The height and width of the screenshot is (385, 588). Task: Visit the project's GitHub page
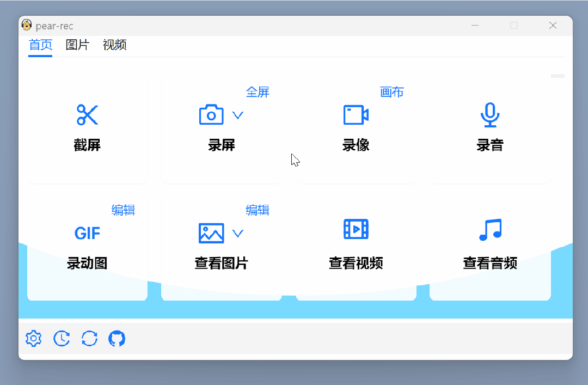tap(117, 338)
